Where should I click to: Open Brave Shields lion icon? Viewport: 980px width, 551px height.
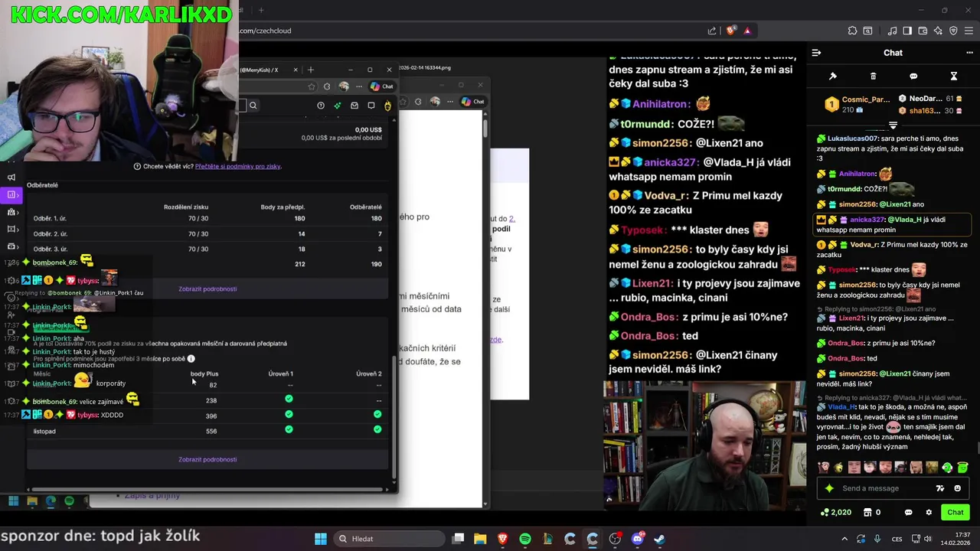pos(731,31)
